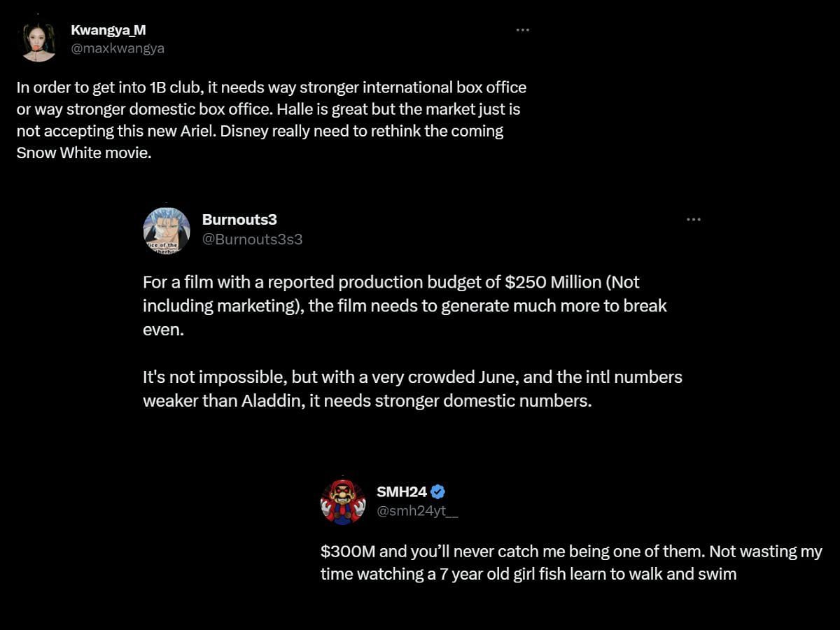The image size is (840, 630).
Task: Click the Burnouts3 avatar image
Action: (x=167, y=230)
